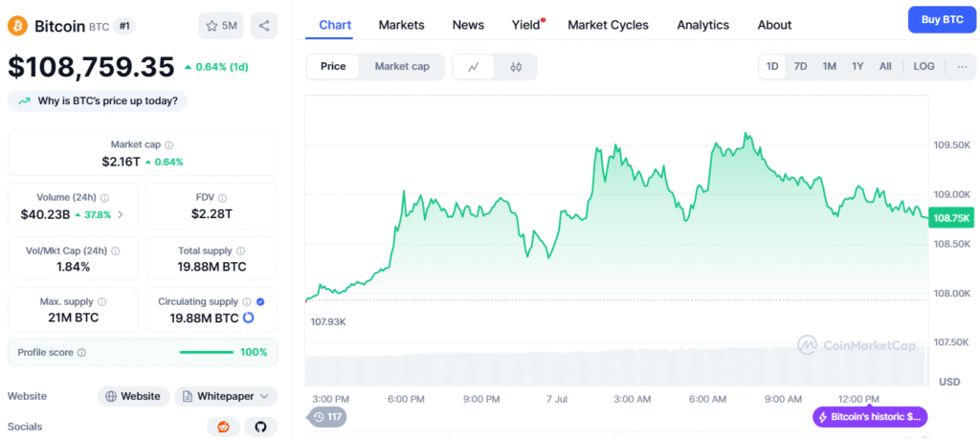Screen dimensions: 980x439
Task: Toggle LOG scale on chart
Action: (x=924, y=66)
